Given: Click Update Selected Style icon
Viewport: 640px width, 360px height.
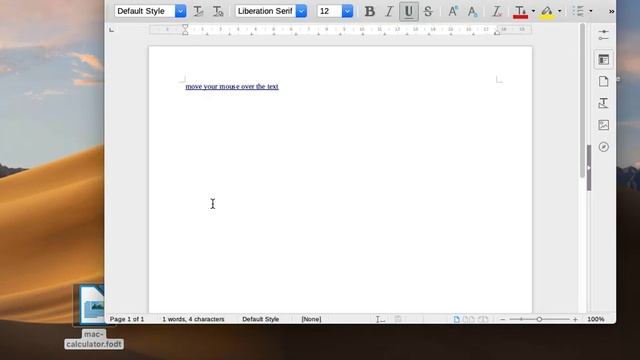Looking at the screenshot, I should point(198,11).
